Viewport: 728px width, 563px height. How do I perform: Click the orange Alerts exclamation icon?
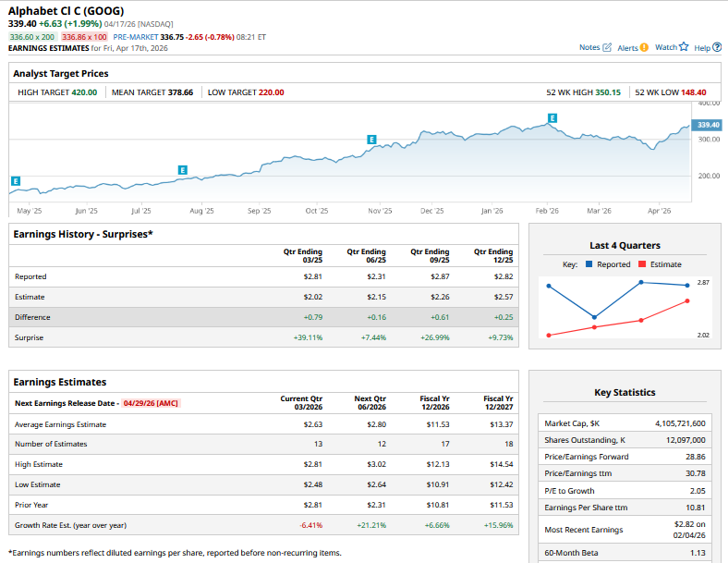click(x=644, y=47)
